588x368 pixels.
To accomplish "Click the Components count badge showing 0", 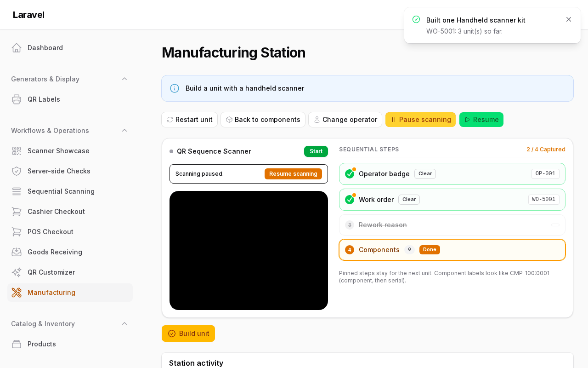I will point(409,250).
